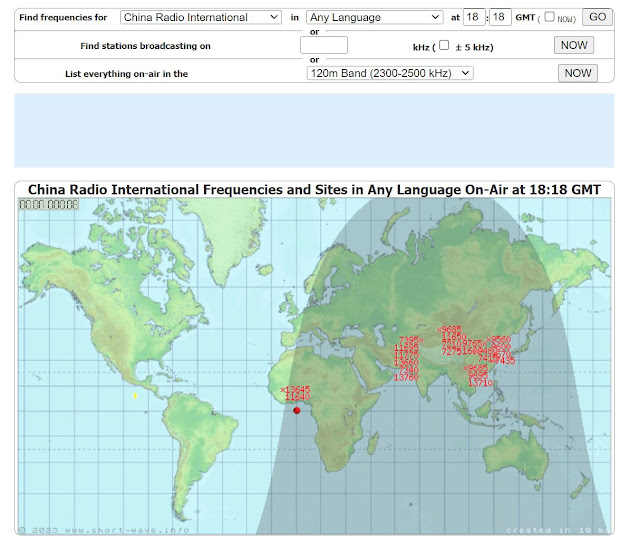Click the 13660 frequency label
The image size is (640, 536).
[x=406, y=363]
